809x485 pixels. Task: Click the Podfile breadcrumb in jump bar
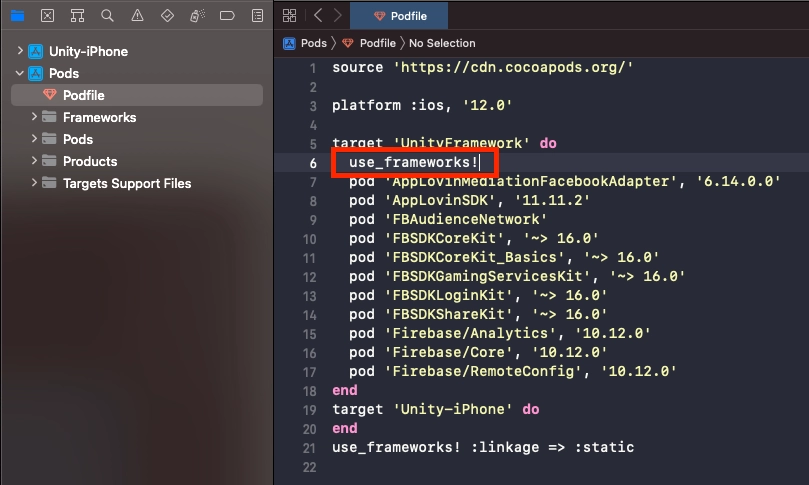[x=378, y=43]
